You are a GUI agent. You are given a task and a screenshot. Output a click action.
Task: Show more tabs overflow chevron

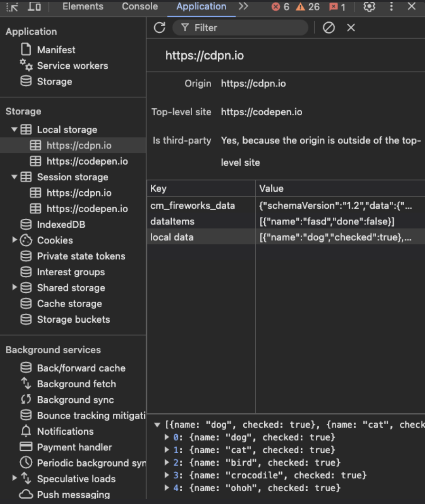pos(243,7)
